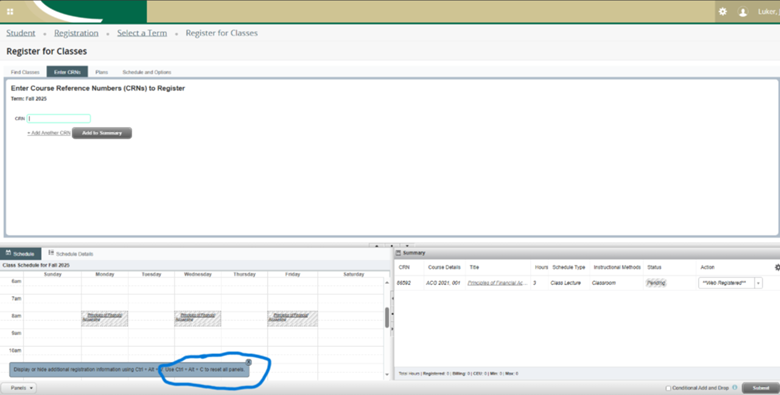Click the Total Hours summary footer text
780x395 pixels.
(458, 373)
